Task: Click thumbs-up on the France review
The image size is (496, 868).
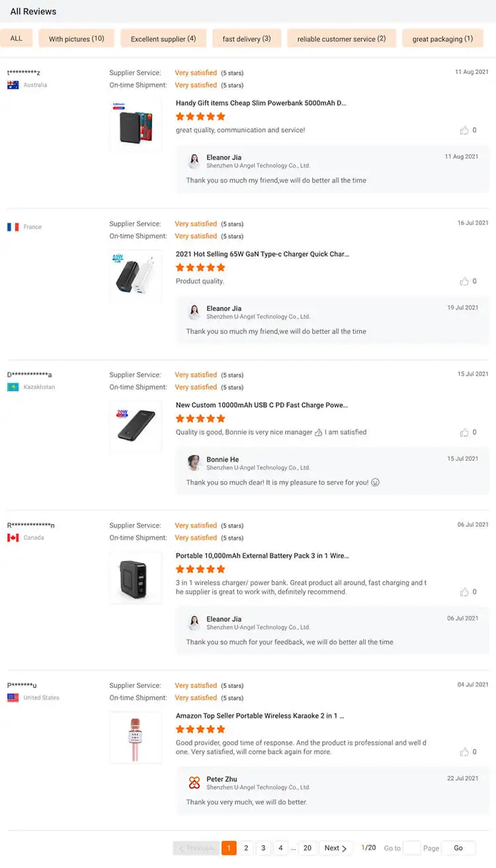Action: tap(464, 281)
